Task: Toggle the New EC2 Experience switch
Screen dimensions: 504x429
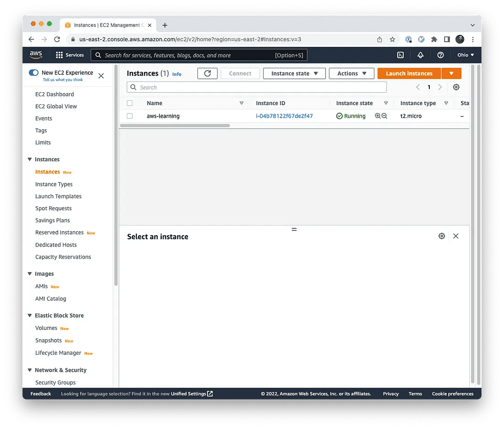Action: (33, 72)
